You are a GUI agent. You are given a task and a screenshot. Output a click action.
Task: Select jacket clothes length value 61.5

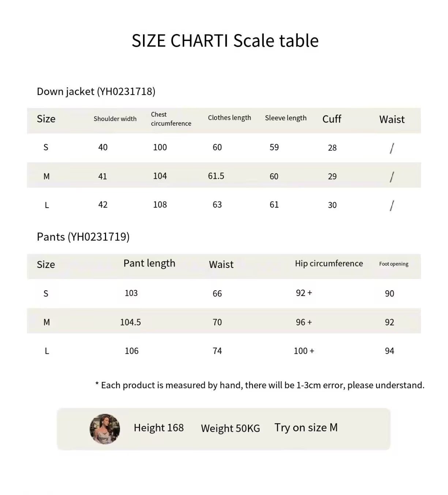216,176
